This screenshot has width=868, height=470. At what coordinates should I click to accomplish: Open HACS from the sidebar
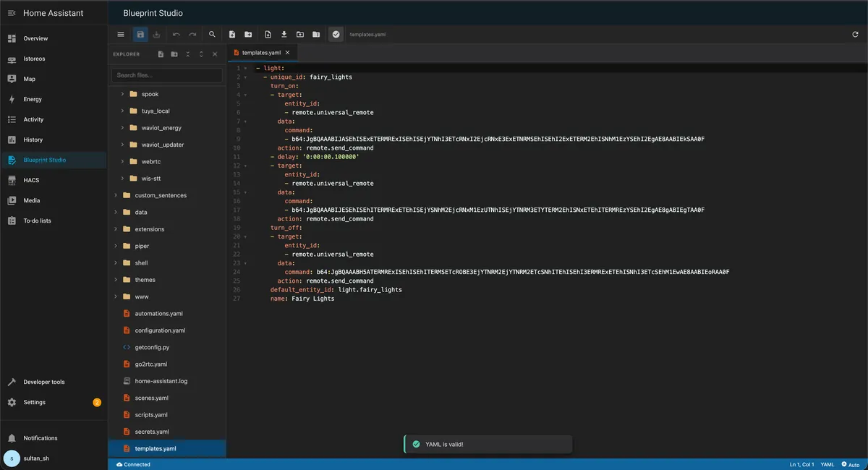[x=54, y=180]
